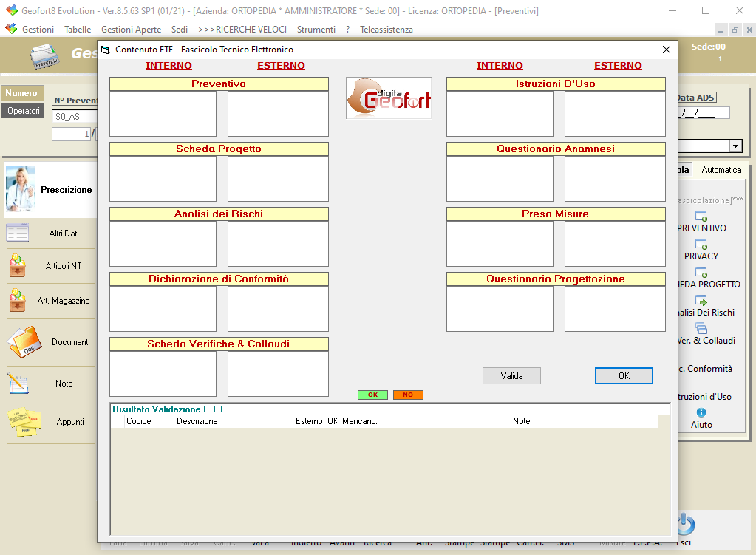The height and width of the screenshot is (555, 756).
Task: Confirm the dialog with the OK button
Action: coord(624,376)
